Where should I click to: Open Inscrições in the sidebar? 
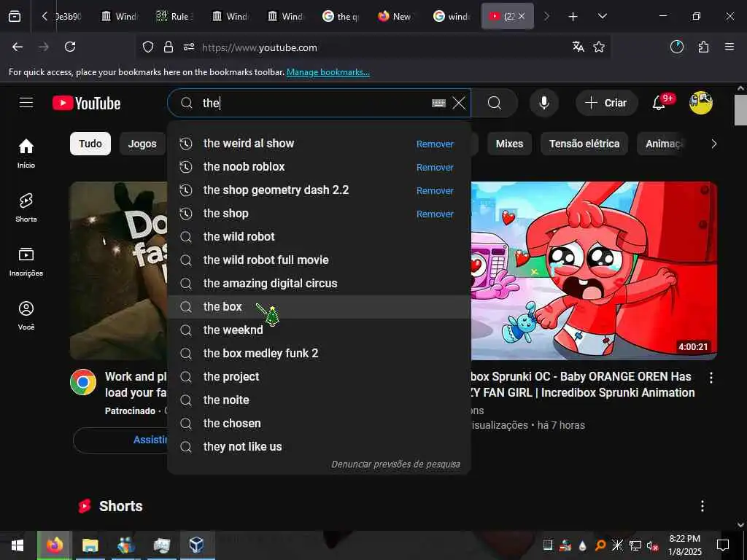(26, 262)
